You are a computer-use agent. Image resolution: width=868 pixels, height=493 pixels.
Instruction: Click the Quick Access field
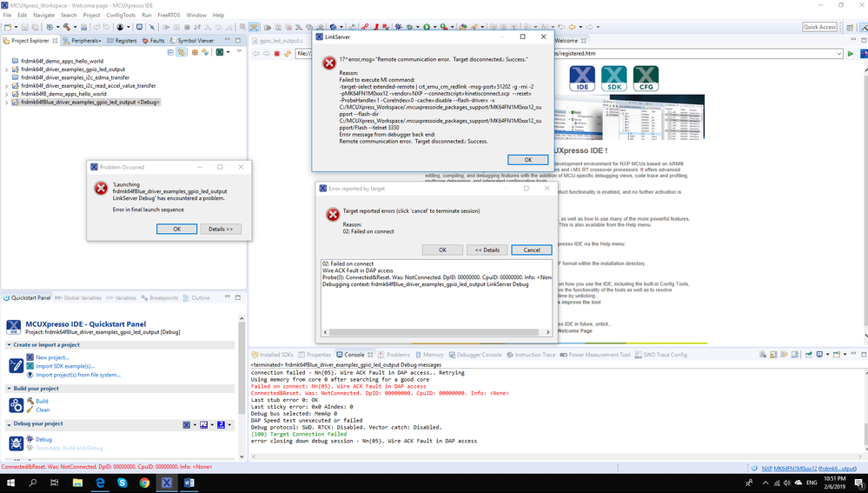(x=820, y=27)
